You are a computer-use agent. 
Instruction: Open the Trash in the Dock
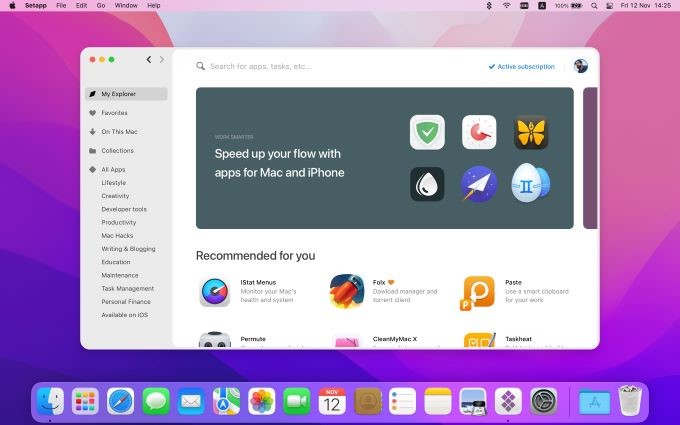630,401
